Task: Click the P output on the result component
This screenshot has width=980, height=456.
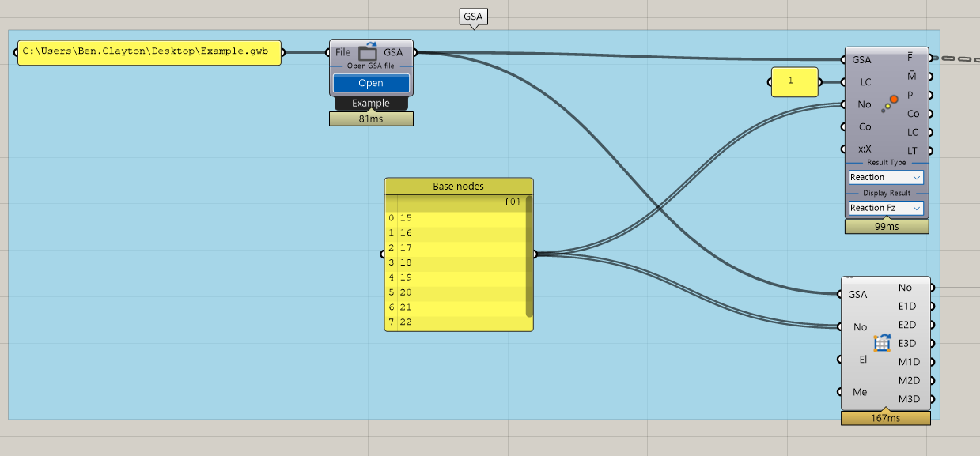Action: coord(910,95)
